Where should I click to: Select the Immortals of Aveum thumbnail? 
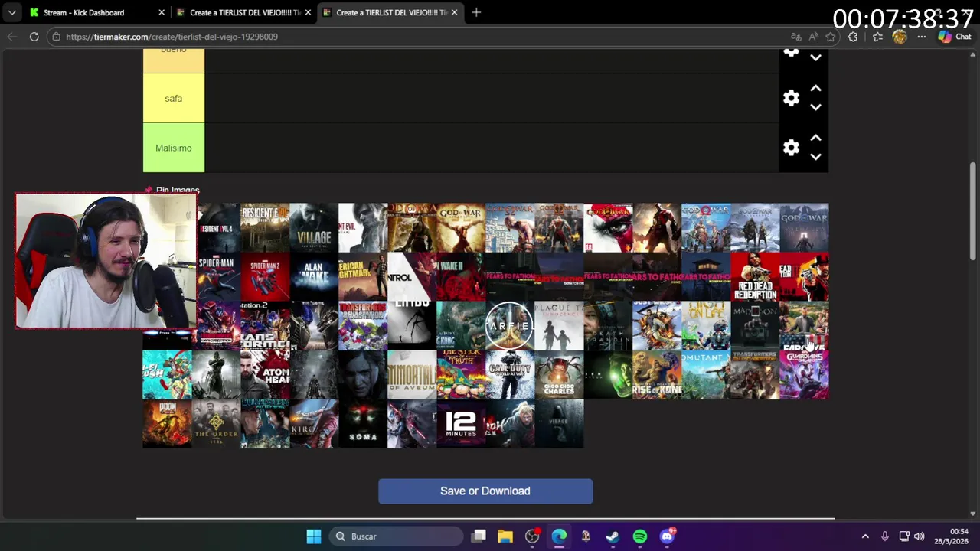pos(412,374)
